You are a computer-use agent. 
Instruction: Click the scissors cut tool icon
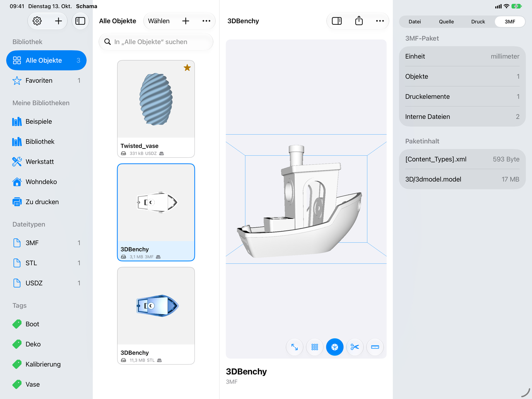coord(355,347)
